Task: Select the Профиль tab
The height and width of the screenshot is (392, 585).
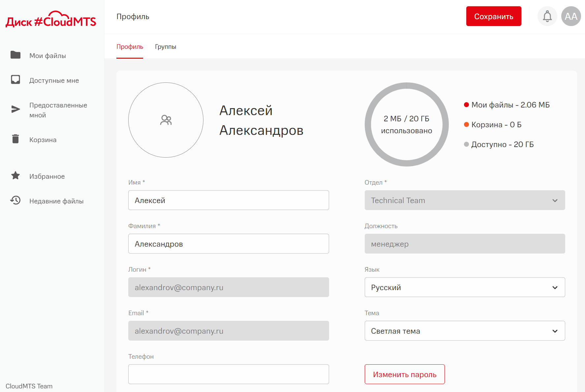Action: pos(130,47)
